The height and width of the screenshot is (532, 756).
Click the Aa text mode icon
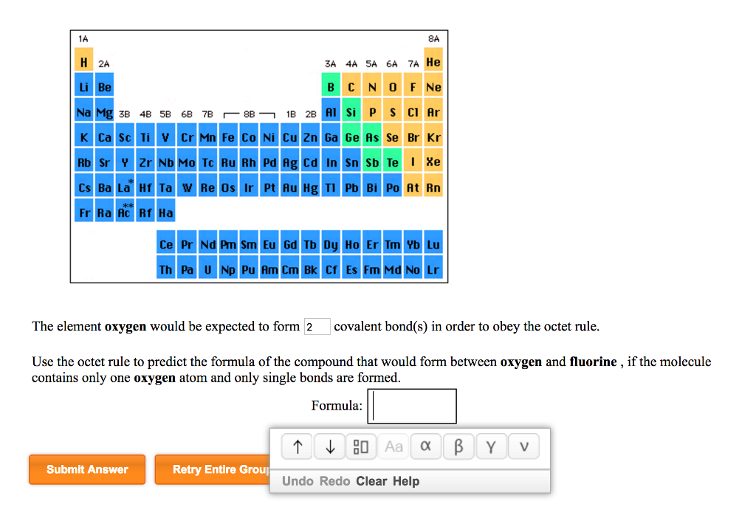coord(393,446)
